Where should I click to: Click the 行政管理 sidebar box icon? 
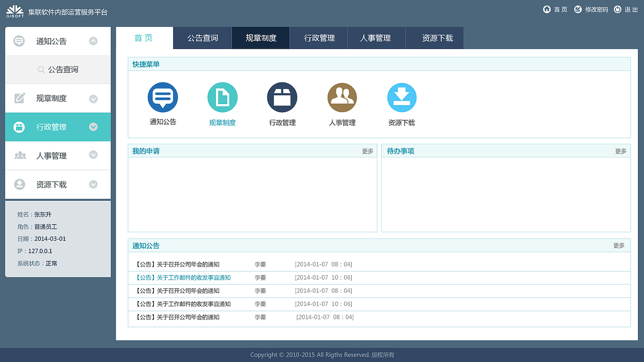pyautogui.click(x=19, y=127)
